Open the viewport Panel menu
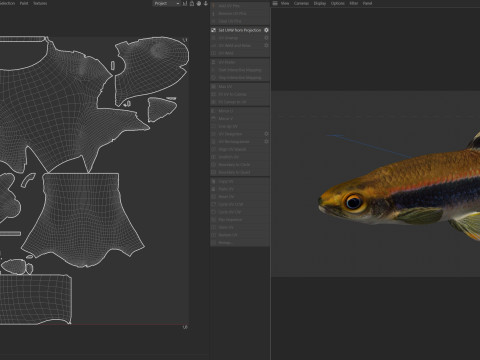The height and width of the screenshot is (360, 480). pyautogui.click(x=367, y=3)
